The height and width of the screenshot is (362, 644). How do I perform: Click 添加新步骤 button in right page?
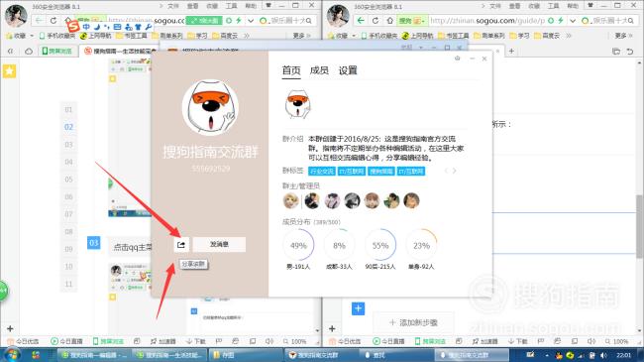413,322
